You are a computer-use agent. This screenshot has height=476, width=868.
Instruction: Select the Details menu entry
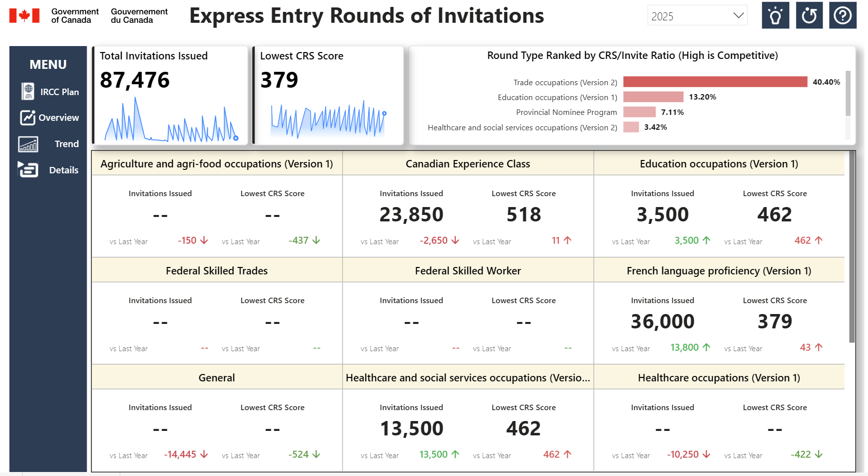tap(63, 170)
